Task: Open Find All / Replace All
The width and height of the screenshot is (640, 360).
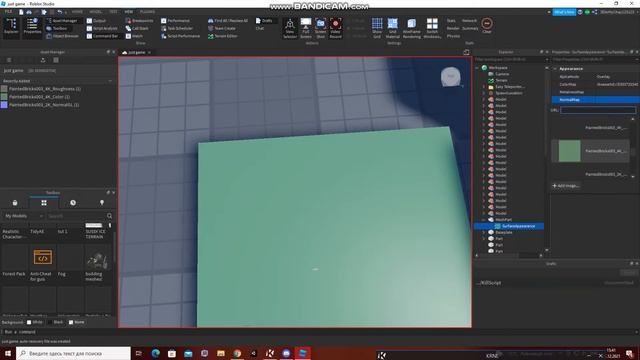Action: (228, 20)
